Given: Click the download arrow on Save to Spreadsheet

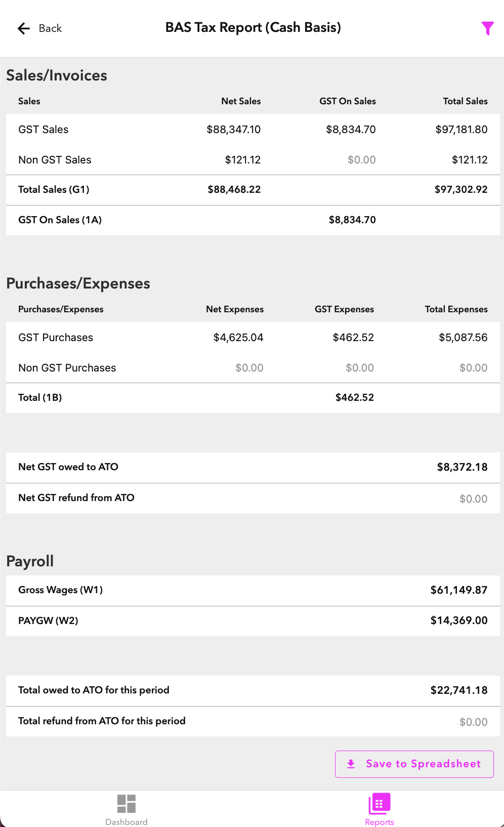Looking at the screenshot, I should click(x=351, y=764).
